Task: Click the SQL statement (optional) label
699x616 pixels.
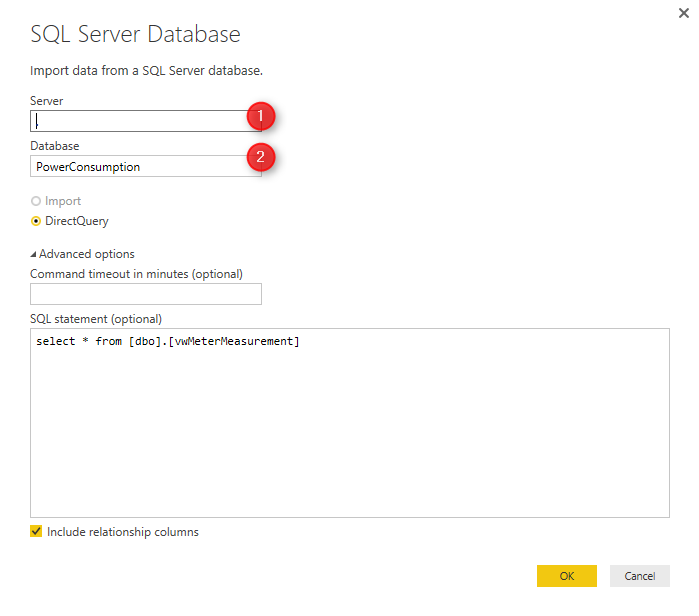Action: (x=96, y=319)
